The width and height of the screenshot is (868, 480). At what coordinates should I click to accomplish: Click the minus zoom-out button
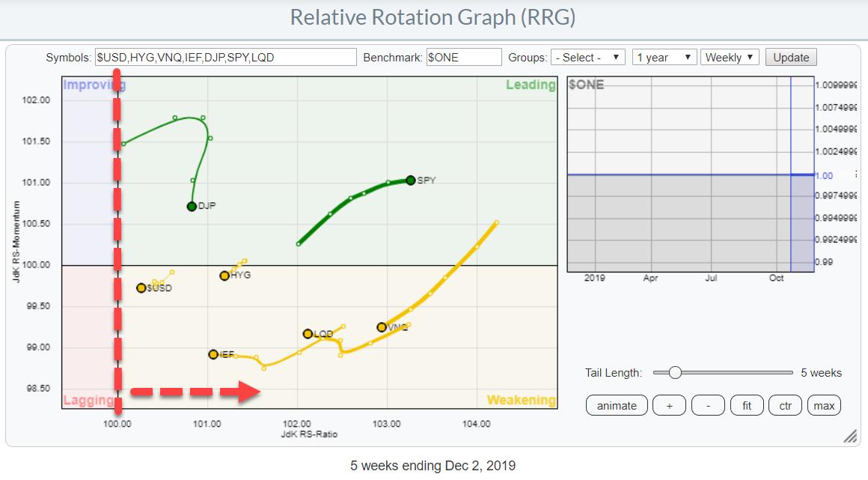tap(708, 406)
